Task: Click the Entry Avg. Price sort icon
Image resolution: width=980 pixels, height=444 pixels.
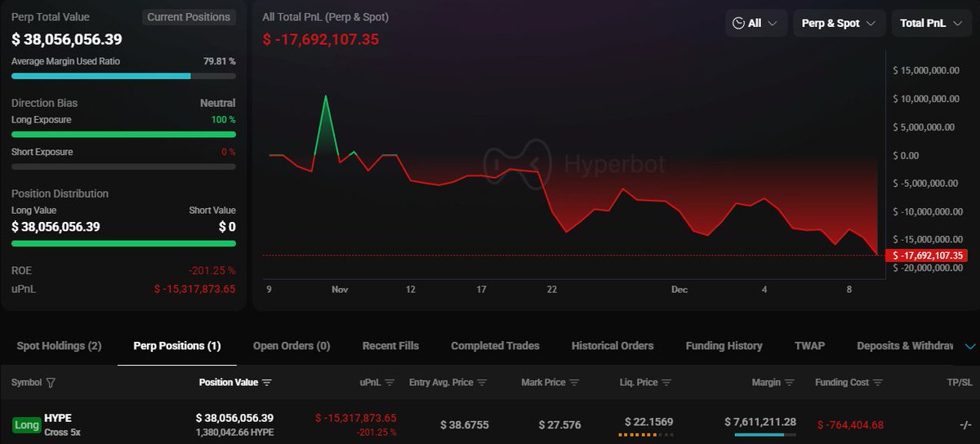Action: pos(482,383)
